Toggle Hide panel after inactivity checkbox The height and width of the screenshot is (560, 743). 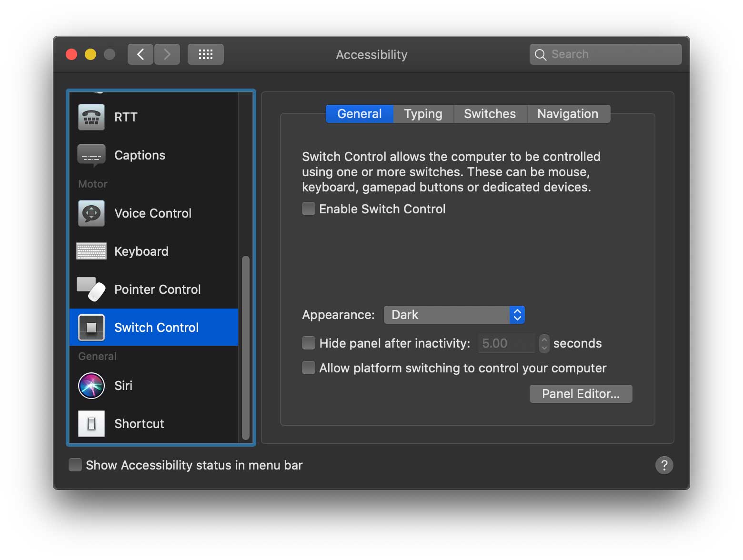pos(309,343)
